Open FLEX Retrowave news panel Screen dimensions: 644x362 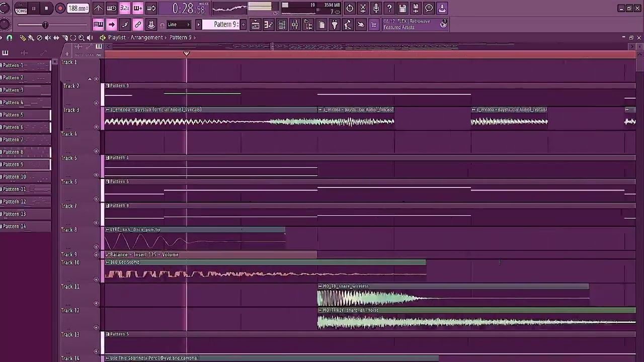pos(415,24)
